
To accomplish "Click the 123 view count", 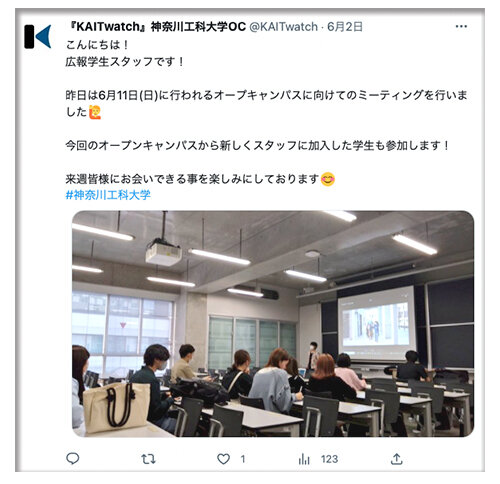I will 329,459.
